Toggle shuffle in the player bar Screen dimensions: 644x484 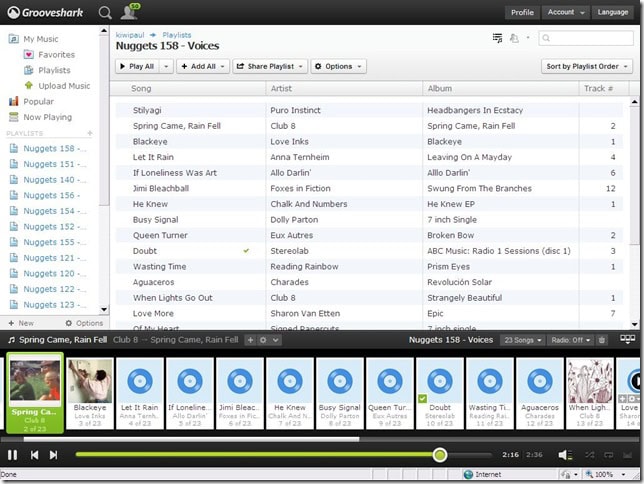coord(590,455)
